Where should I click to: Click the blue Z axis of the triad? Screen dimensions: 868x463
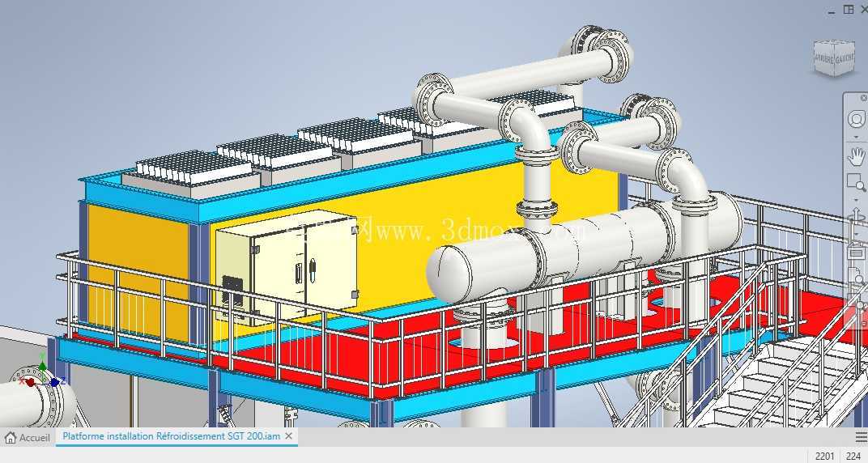[56, 381]
